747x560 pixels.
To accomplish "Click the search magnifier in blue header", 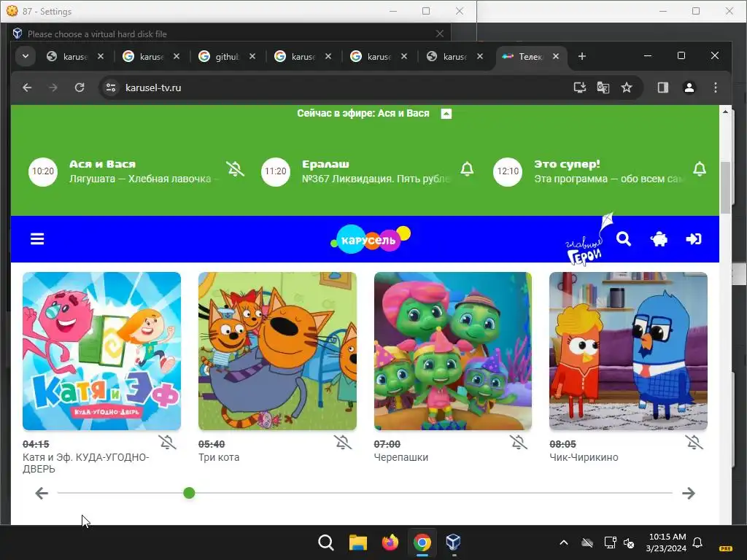I will [623, 238].
